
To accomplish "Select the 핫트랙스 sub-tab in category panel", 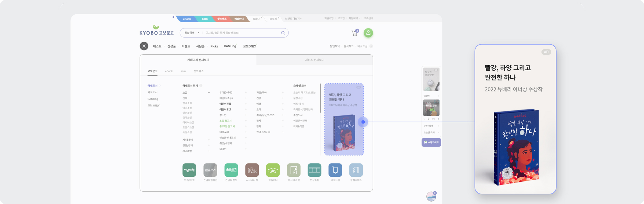I will 199,71.
